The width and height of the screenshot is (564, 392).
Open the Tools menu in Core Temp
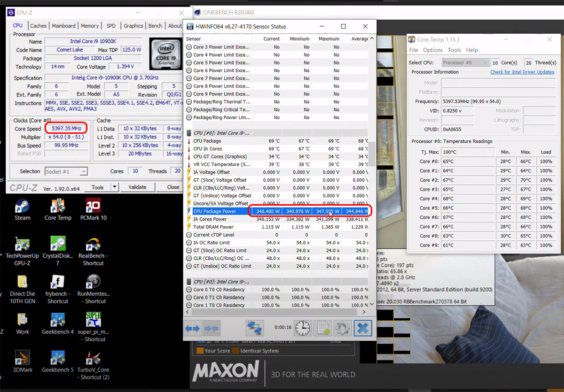[454, 50]
